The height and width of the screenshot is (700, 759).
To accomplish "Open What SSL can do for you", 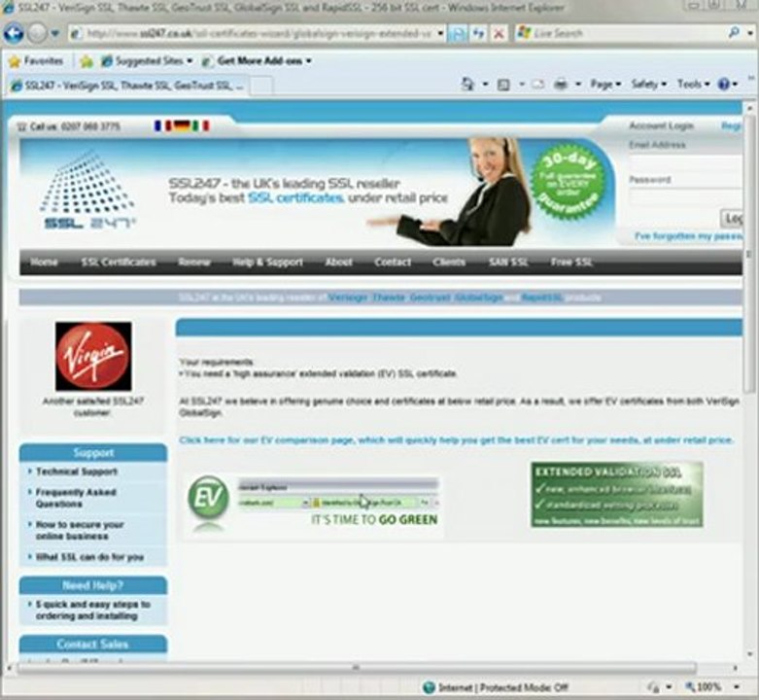I will (89, 557).
